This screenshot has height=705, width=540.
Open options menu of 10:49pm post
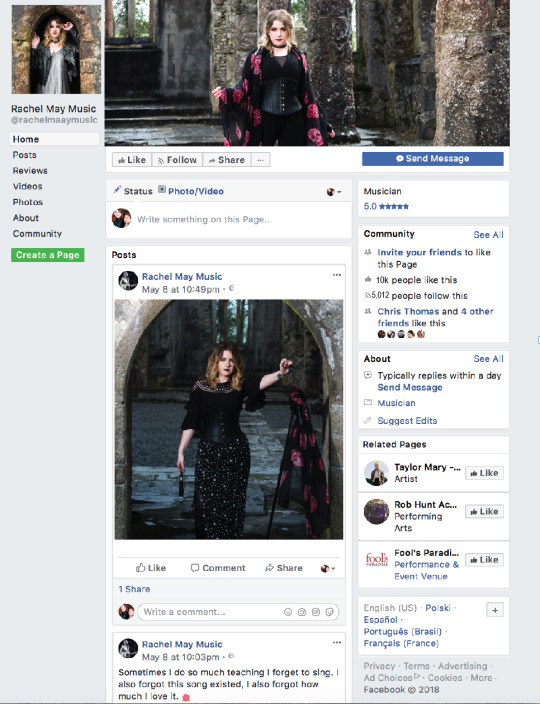(337, 275)
